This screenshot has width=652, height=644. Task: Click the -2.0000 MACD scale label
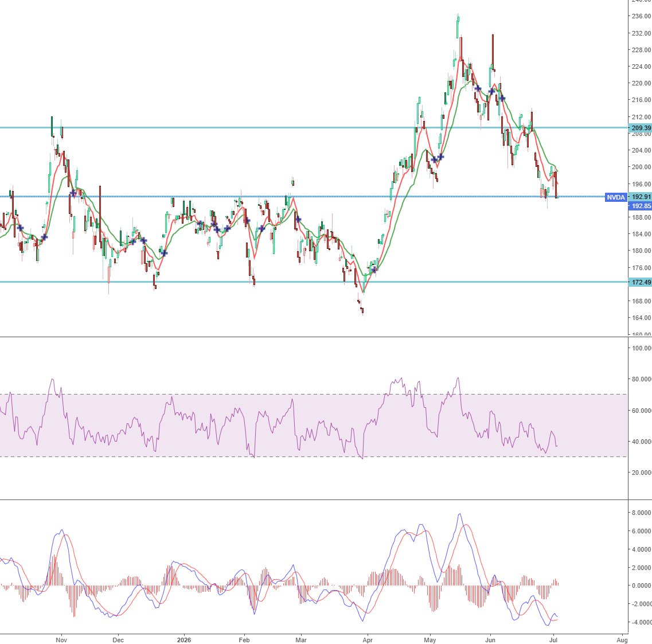[641, 604]
